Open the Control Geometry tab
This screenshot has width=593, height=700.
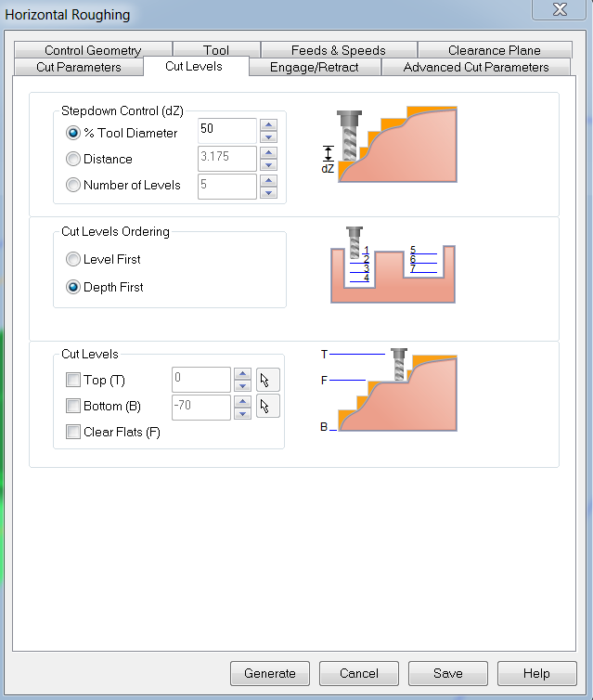click(x=93, y=50)
